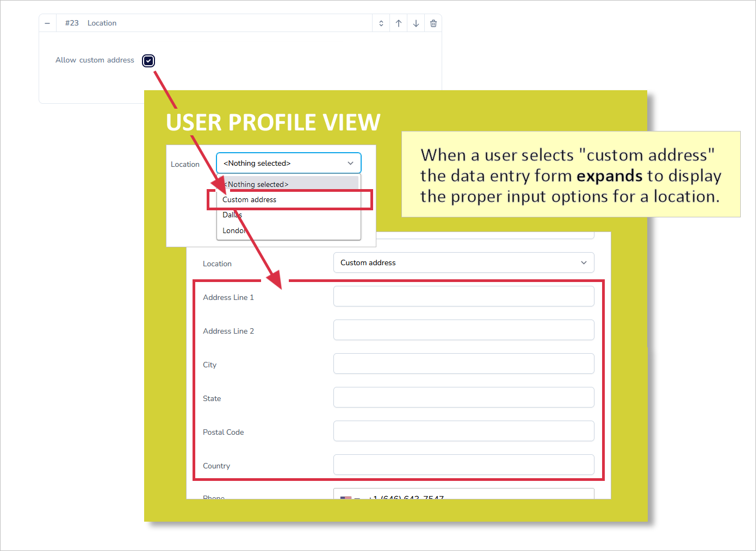Click the Country input field
Screen dimensions: 756x551
point(463,465)
